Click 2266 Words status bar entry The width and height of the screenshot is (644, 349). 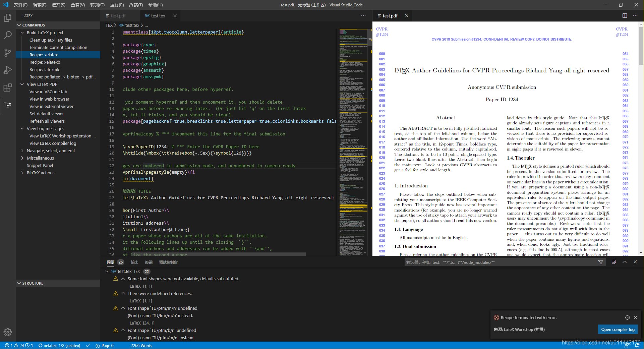tap(141, 345)
